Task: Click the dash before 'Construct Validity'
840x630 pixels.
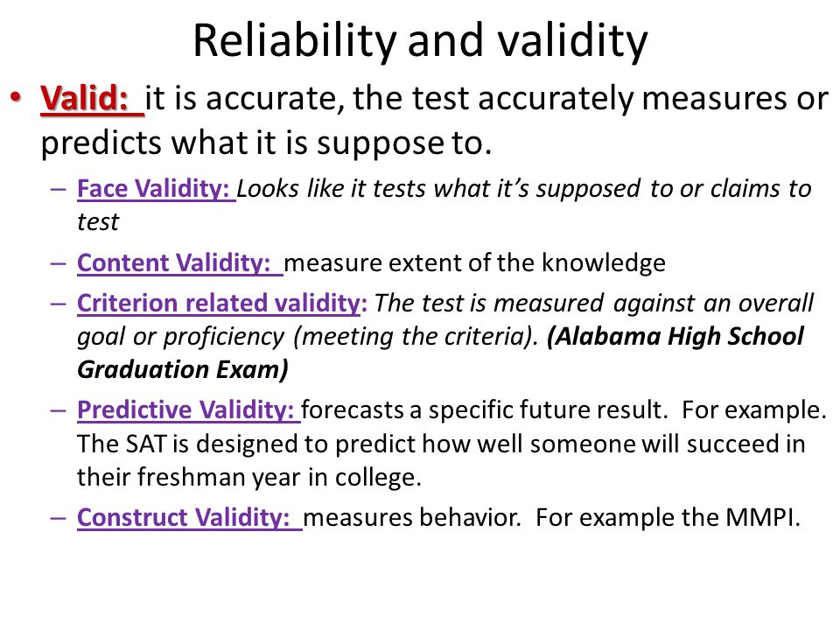Action: [58, 519]
